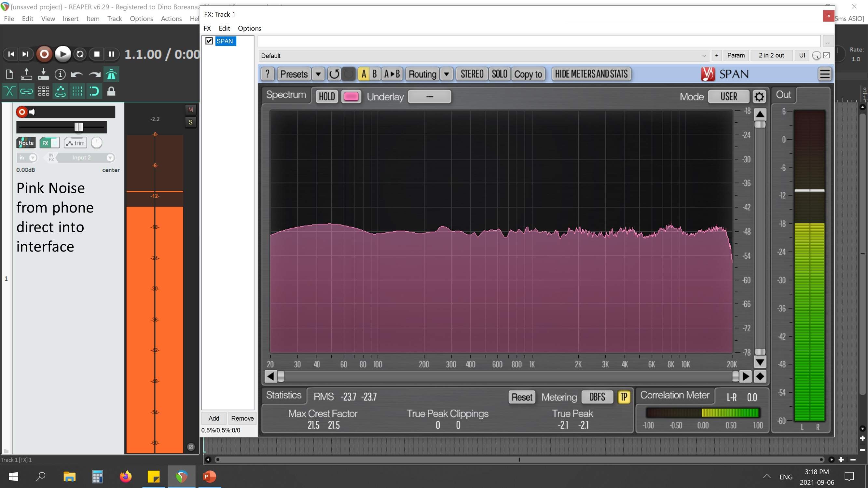Toggle grid lines icon

[x=77, y=91]
